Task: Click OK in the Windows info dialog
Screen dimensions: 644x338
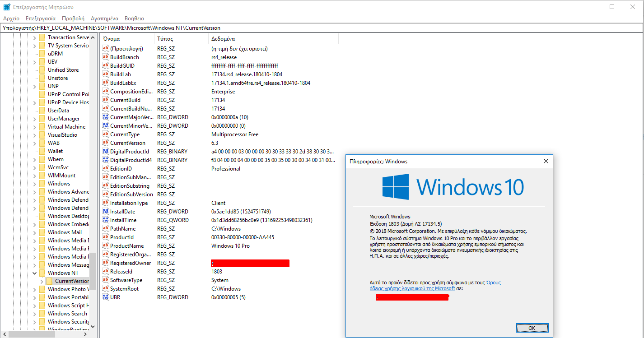Action: (x=532, y=328)
